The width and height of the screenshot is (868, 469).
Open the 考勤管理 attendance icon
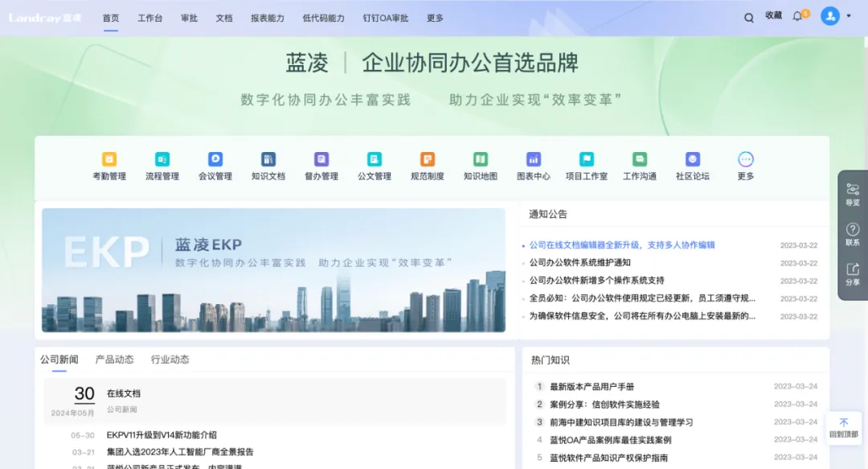coord(109,159)
